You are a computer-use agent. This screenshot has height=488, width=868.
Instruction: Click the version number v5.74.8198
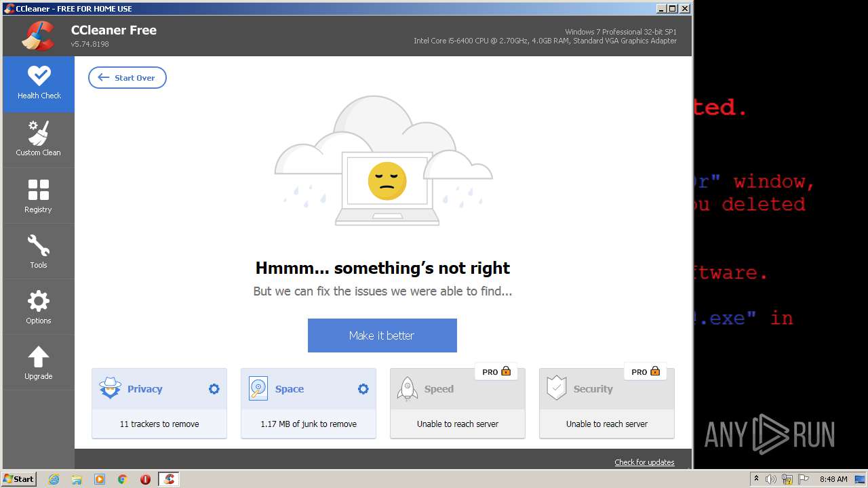point(90,44)
